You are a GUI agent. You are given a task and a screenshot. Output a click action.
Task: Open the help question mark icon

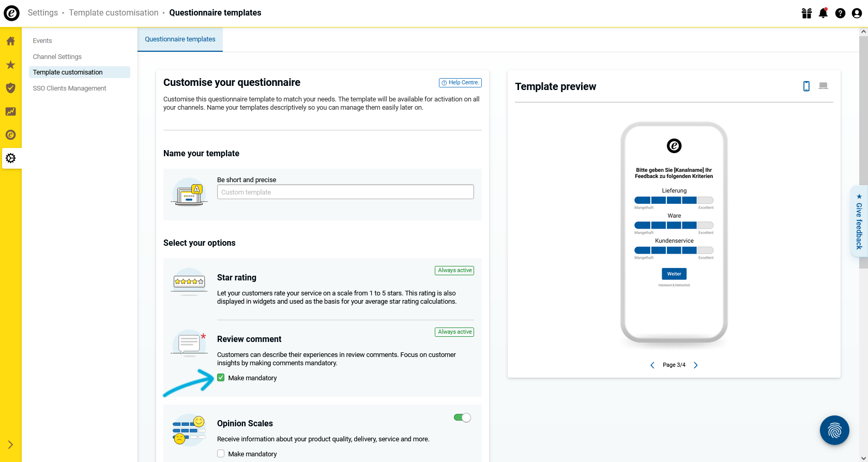pos(840,13)
